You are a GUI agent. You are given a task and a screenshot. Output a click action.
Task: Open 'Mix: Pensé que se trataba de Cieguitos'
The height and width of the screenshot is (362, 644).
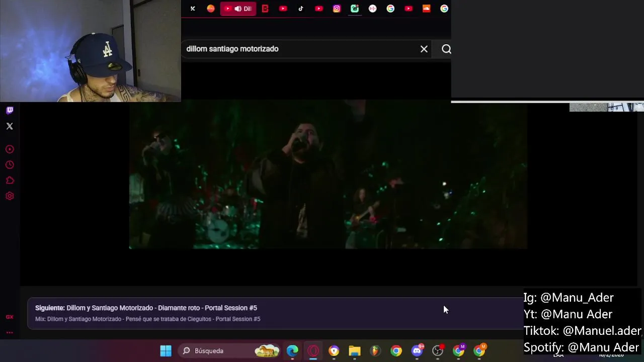[x=147, y=319]
